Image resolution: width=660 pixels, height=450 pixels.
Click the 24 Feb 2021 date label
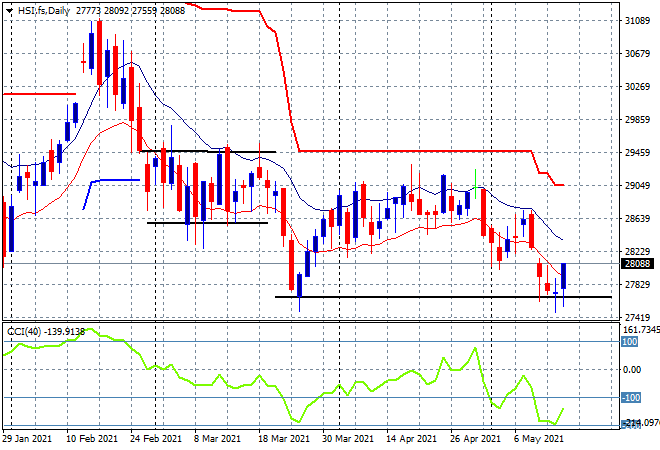156,439
